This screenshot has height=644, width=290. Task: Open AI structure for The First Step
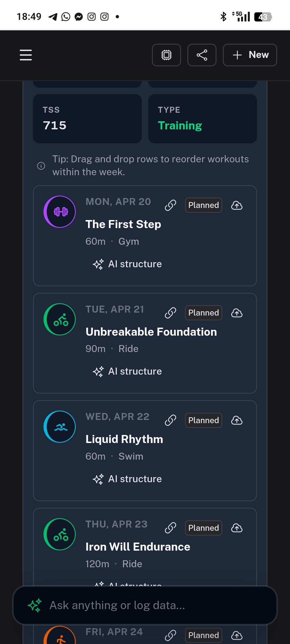coord(128,264)
